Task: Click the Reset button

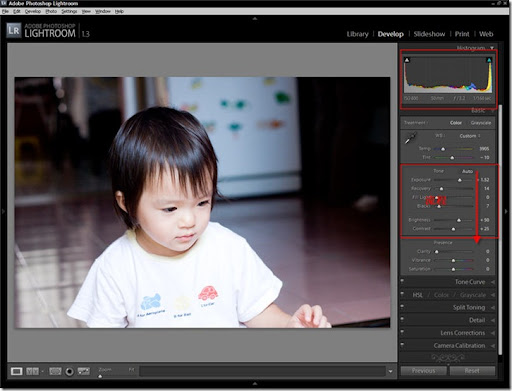Action: click(472, 371)
